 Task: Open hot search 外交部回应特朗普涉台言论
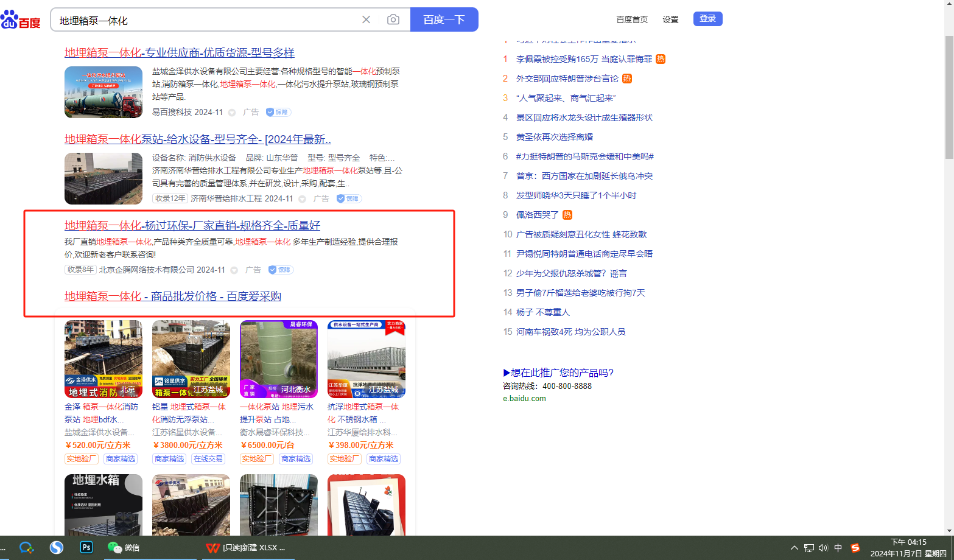coord(567,79)
